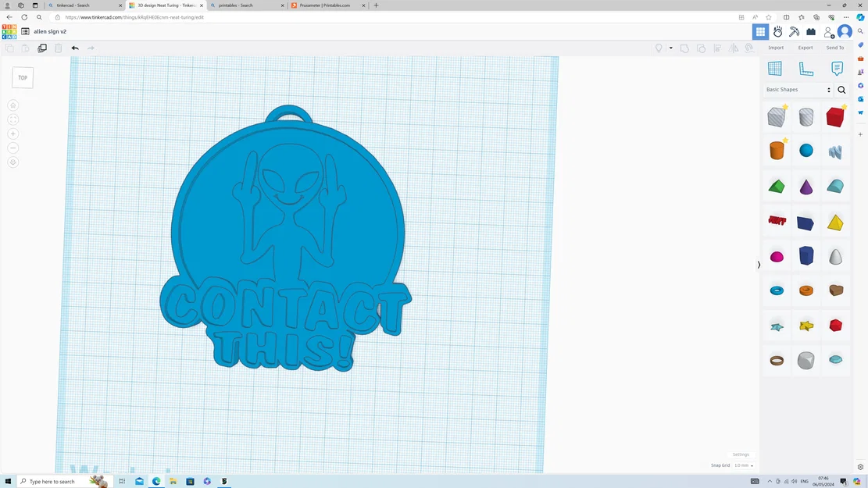The image size is (868, 488).
Task: Click the Home view button
Action: [x=13, y=105]
